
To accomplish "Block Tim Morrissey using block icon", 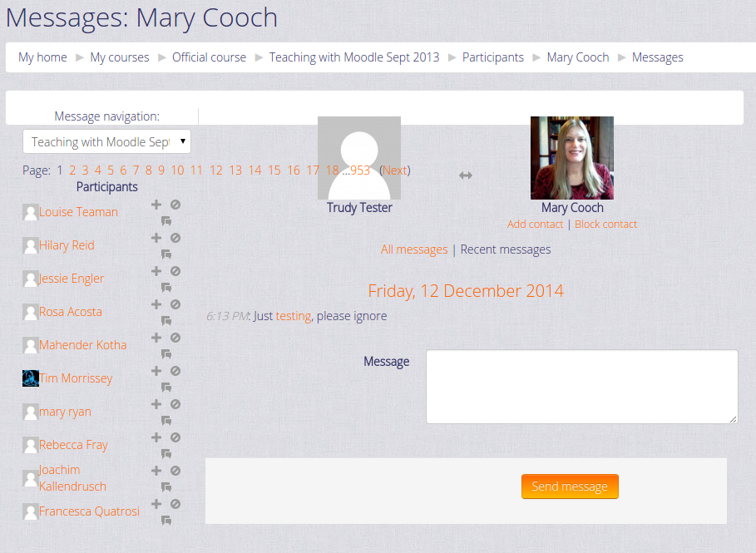I will [175, 371].
